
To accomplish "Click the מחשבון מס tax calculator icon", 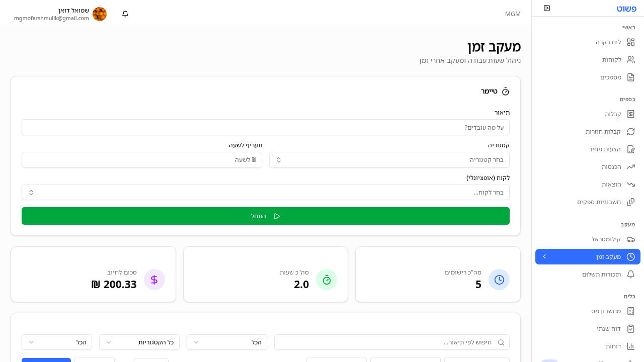I will pyautogui.click(x=631, y=311).
